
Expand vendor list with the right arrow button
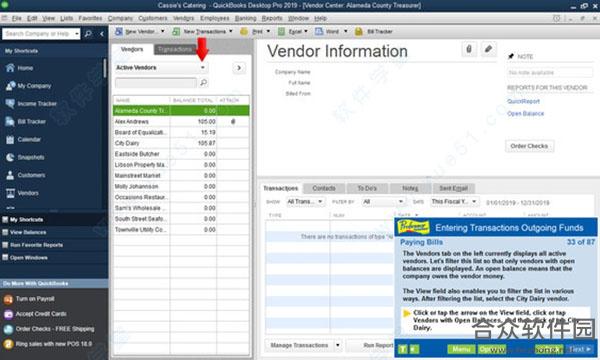coord(239,68)
